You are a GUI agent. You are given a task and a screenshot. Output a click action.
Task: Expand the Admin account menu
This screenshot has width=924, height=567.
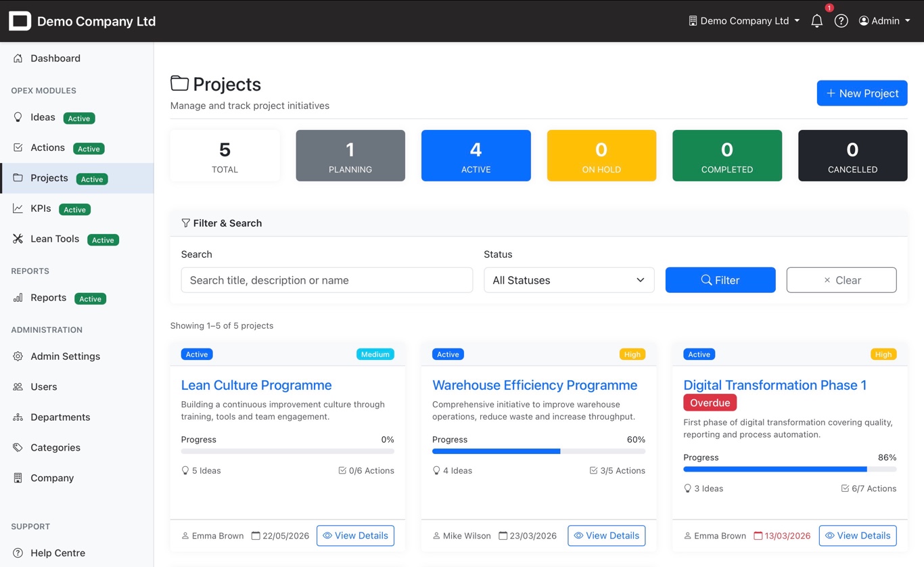(x=883, y=20)
